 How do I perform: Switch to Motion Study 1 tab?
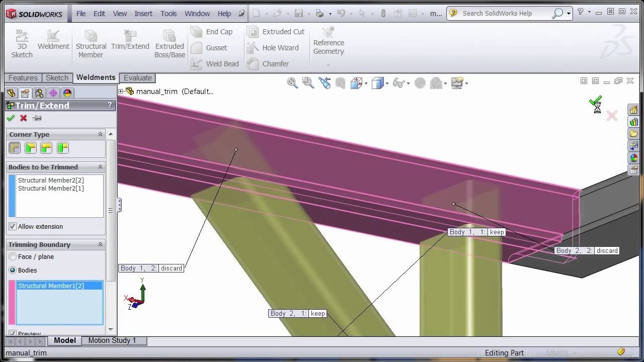(112, 340)
